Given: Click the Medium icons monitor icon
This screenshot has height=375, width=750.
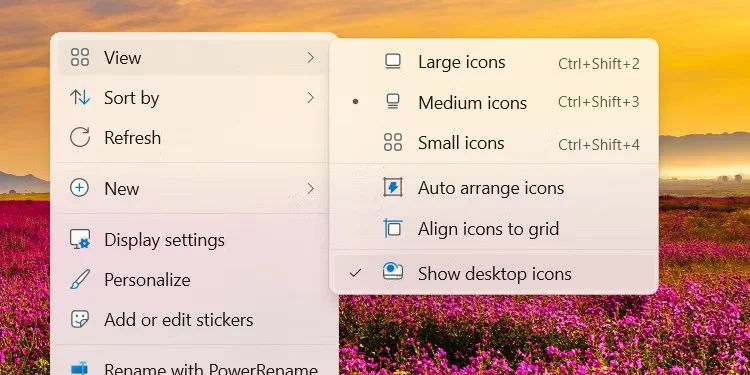Looking at the screenshot, I should pyautogui.click(x=393, y=102).
